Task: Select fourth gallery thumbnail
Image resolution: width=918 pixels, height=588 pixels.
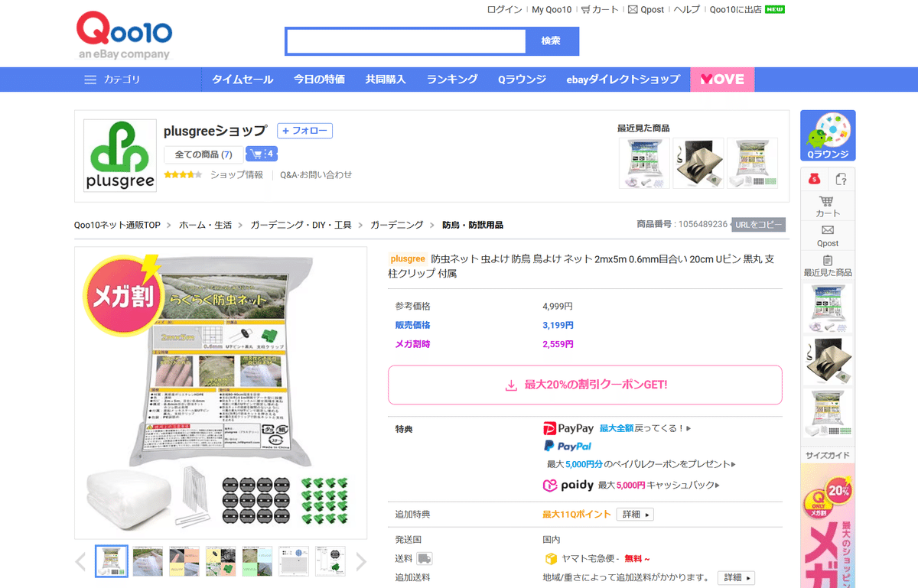Action: [221, 561]
